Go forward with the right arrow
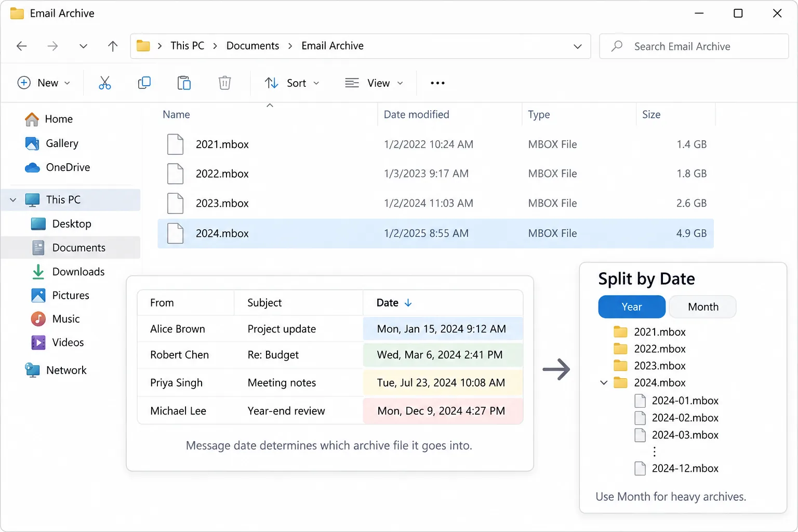Image resolution: width=798 pixels, height=532 pixels. pos(52,46)
